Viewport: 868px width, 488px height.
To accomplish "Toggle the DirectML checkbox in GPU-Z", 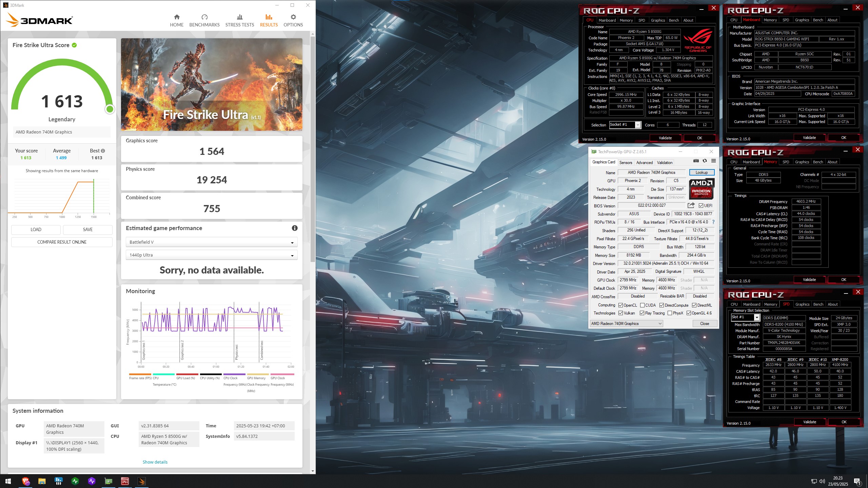I will point(694,305).
